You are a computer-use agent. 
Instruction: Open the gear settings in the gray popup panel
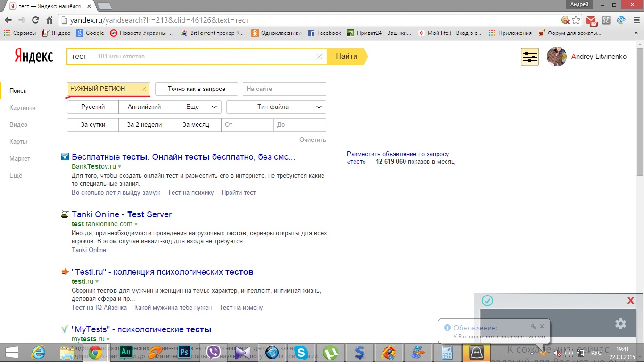pyautogui.click(x=620, y=323)
